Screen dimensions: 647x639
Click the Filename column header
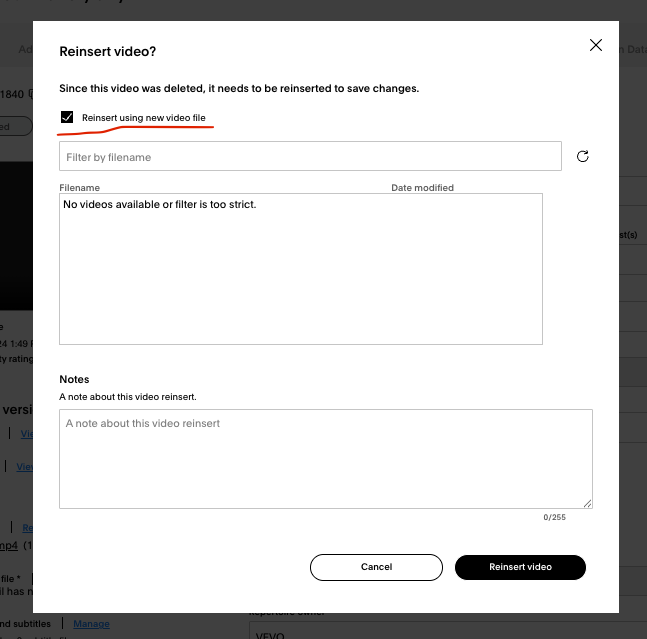(x=80, y=188)
